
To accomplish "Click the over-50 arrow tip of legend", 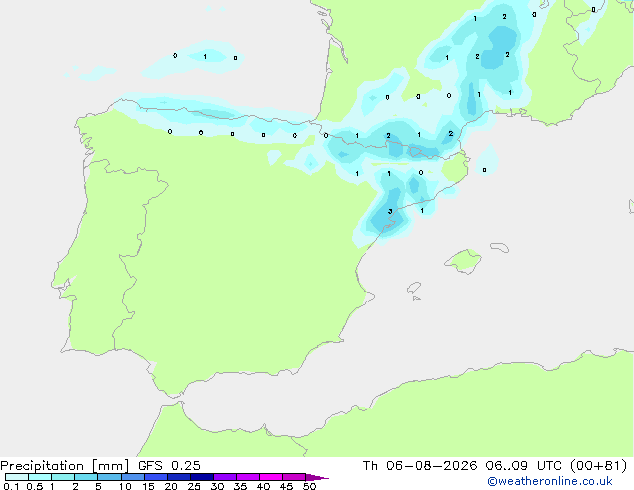I will pos(317,477).
